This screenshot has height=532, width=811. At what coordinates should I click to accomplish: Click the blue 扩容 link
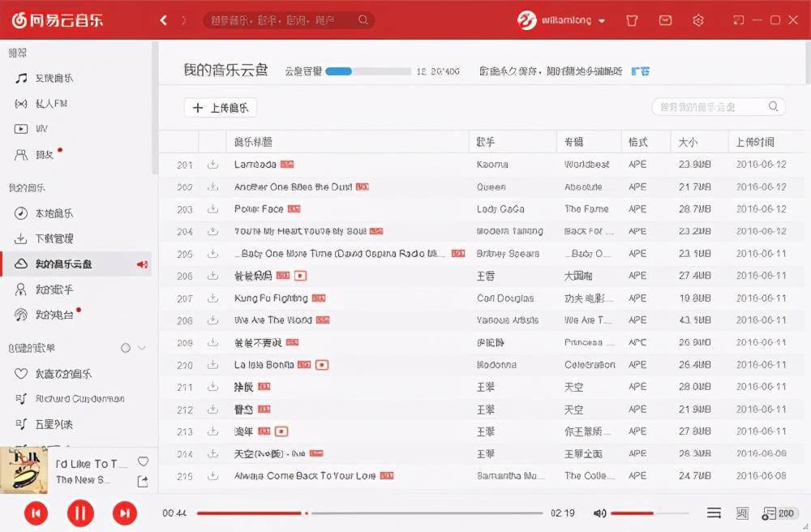[641, 71]
